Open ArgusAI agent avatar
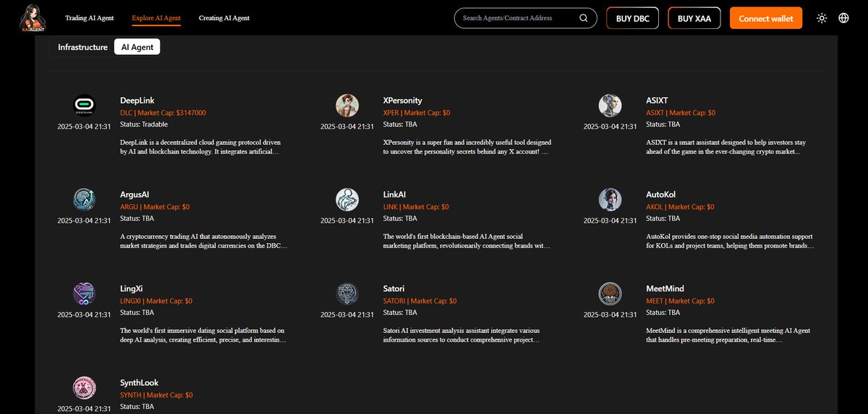 point(84,200)
